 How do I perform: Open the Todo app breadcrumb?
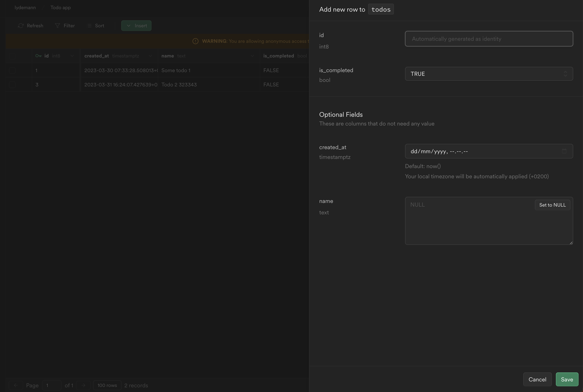(61, 8)
